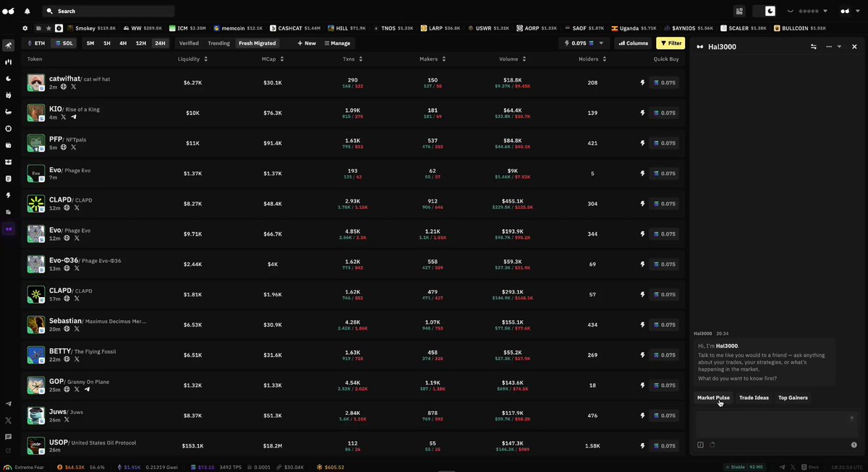Click the catwifhat token avatar
868x472 pixels.
(36, 82)
